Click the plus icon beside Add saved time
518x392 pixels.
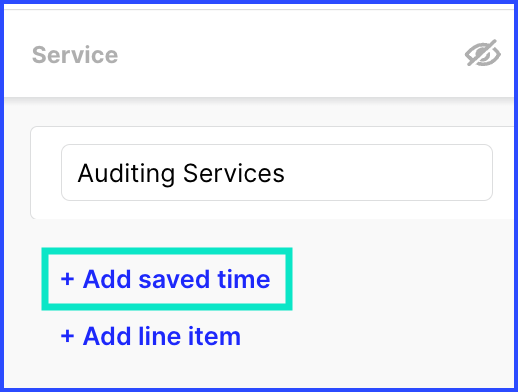[67, 279]
